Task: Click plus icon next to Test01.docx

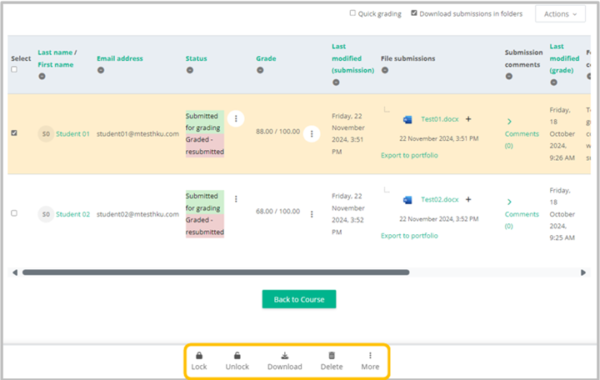Action: (x=468, y=119)
